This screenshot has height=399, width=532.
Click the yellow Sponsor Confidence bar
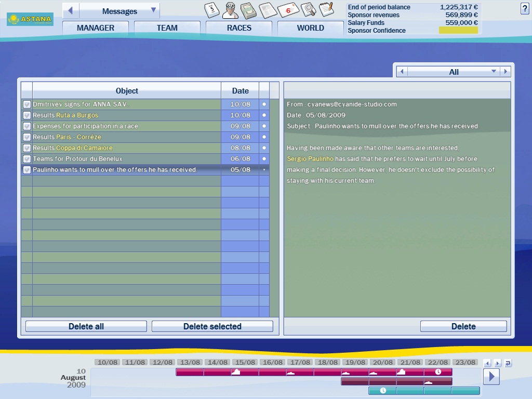[x=458, y=31]
